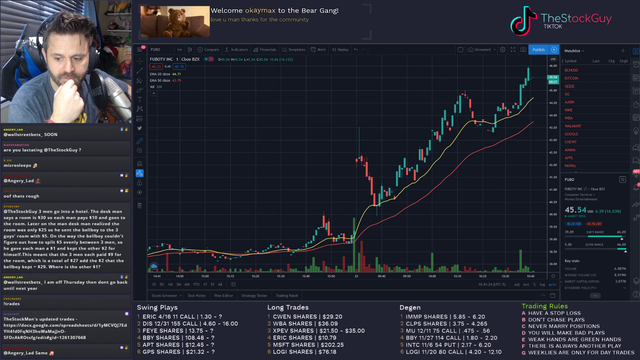Toggle lock all drawing tools

click(x=140, y=182)
